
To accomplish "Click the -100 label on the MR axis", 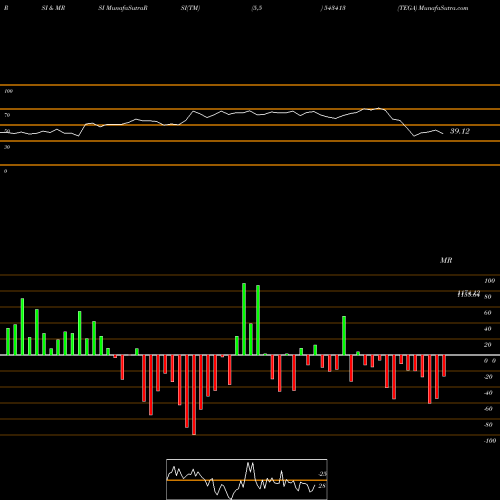I will (x=490, y=441).
